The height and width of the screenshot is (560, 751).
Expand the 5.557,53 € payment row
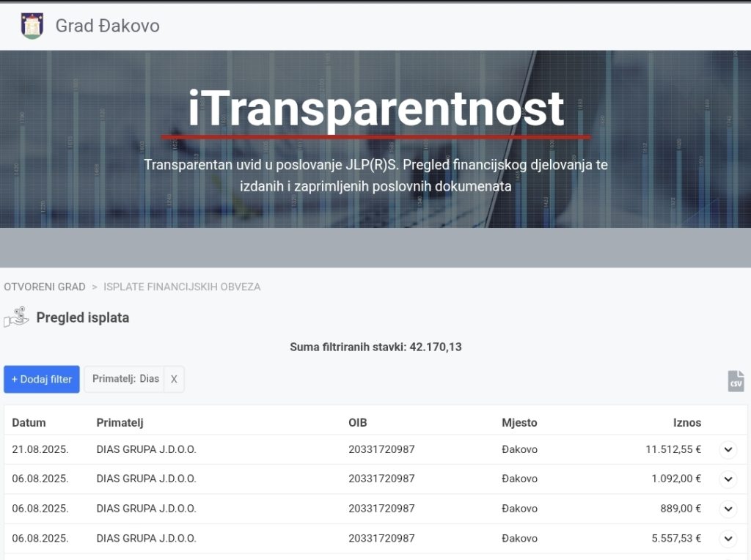coord(728,539)
